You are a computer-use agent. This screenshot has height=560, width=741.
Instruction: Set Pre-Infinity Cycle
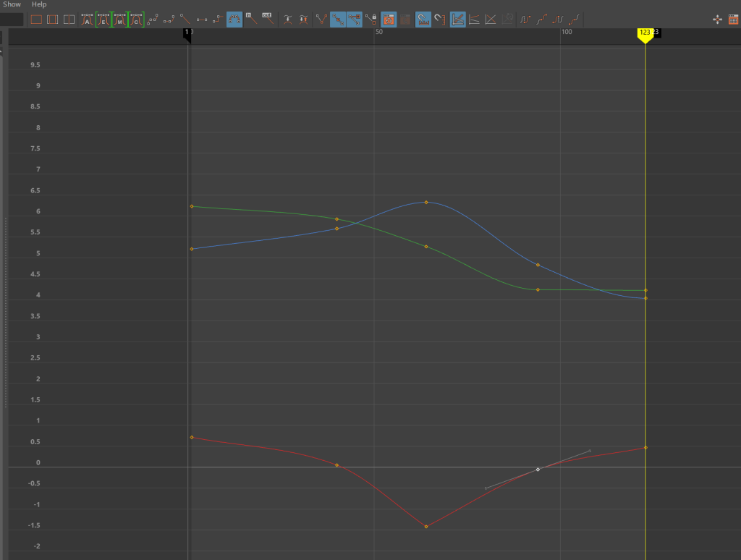click(525, 20)
